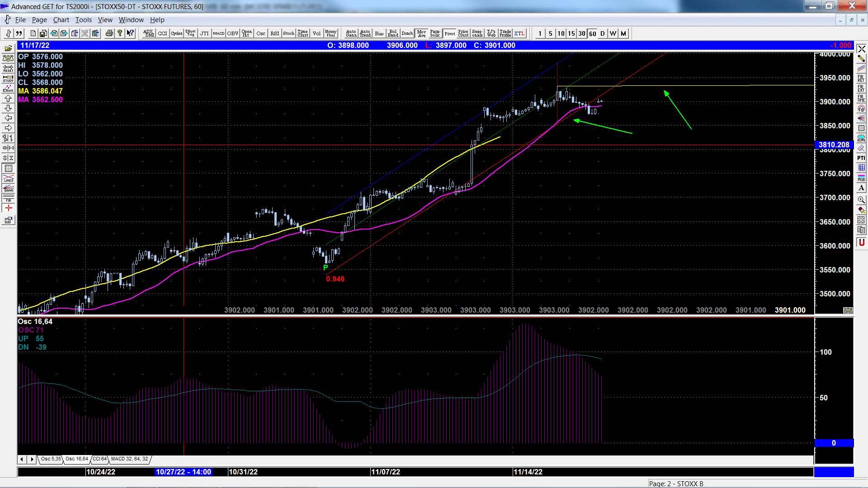This screenshot has height=488, width=868.
Task: Select the GANN angles tool
Action: pyautogui.click(x=8, y=188)
